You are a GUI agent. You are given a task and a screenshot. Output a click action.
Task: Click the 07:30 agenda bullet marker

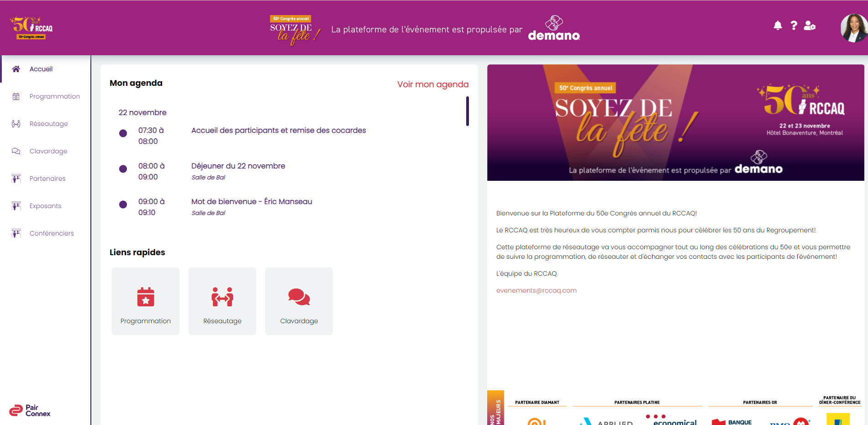123,133
